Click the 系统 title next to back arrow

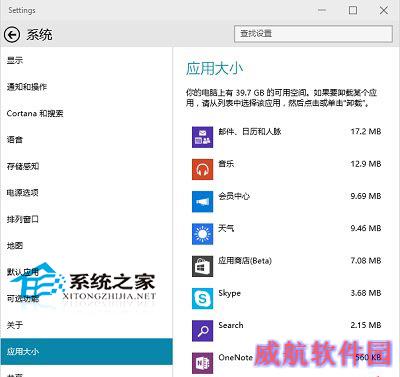[x=39, y=35]
